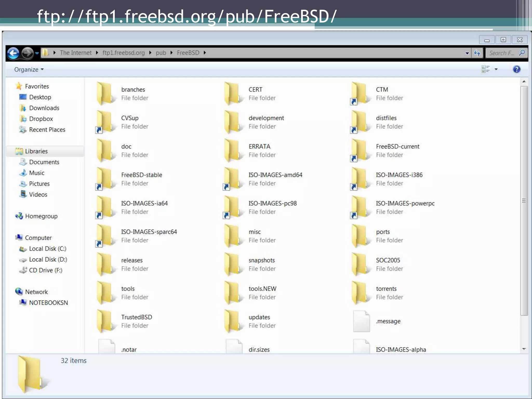Select the branches folder icon
Viewport: 532px width, 399px height.
[106, 94]
